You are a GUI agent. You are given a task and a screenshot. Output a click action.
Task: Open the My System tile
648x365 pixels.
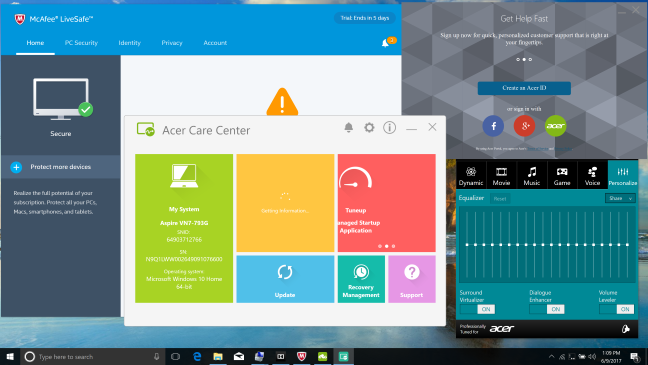[184, 228]
